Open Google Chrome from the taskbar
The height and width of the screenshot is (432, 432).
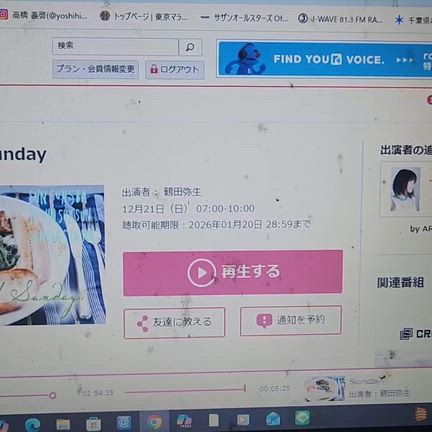click(x=155, y=422)
